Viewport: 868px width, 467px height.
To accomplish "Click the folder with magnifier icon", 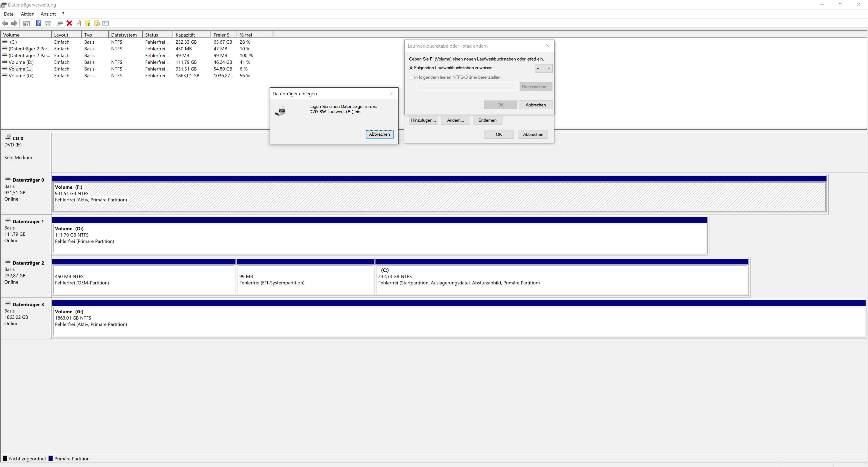I will coord(97,23).
